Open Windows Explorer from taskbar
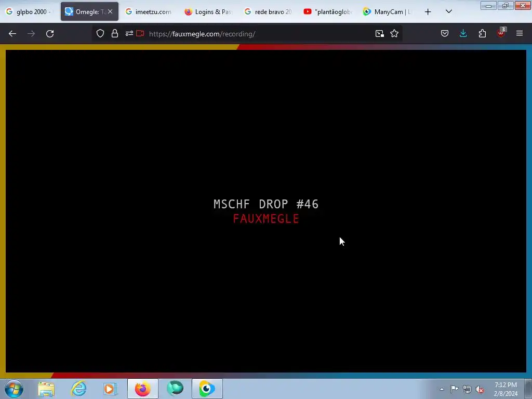Screen dimensions: 532x399 pyautogui.click(x=46, y=389)
